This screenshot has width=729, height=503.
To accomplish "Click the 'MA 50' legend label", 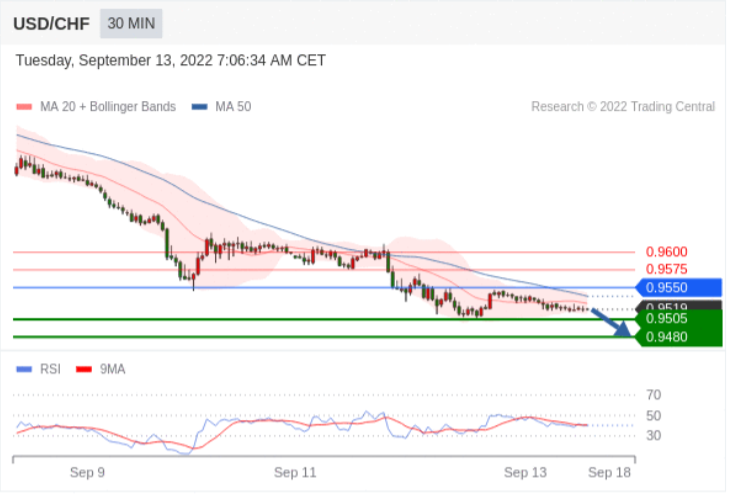I will tap(233, 107).
